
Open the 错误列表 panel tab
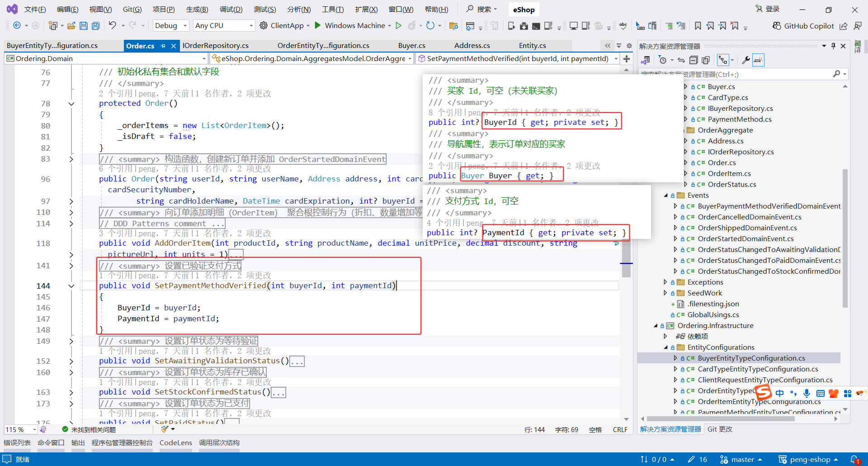click(17, 443)
